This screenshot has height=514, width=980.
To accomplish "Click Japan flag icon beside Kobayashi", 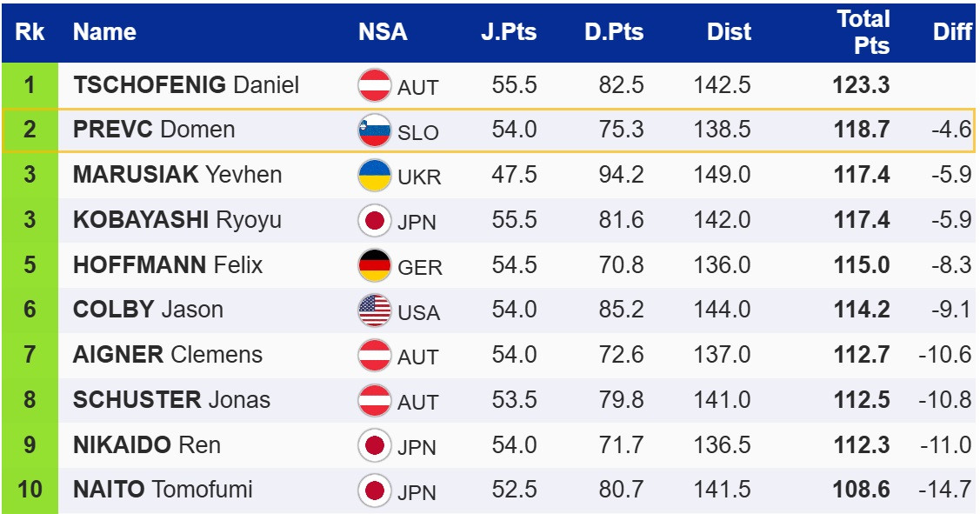I will [375, 220].
